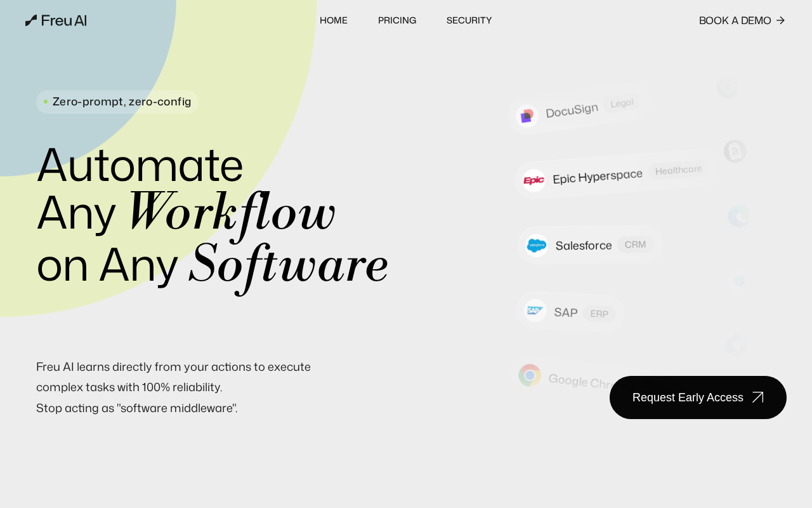Click the Request Early Access button

tap(698, 398)
